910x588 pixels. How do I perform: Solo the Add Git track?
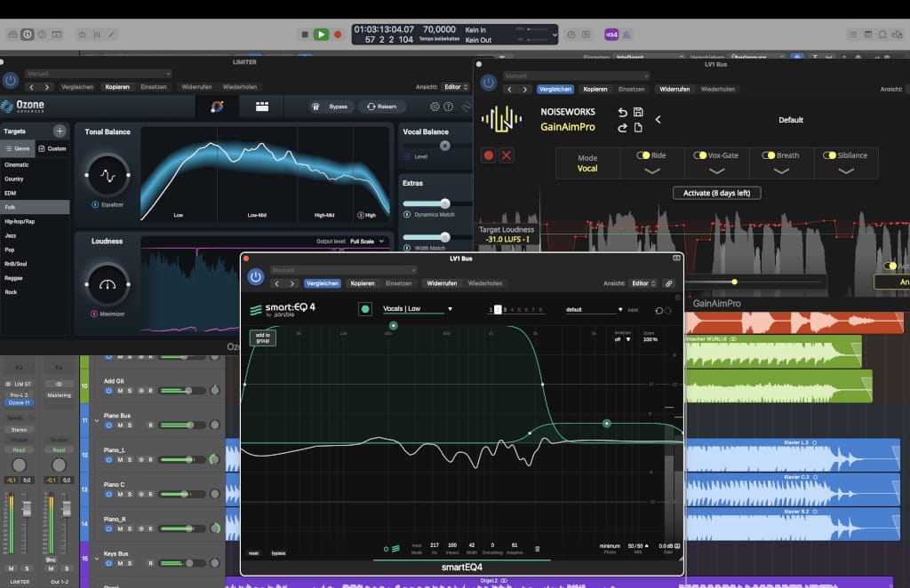[x=130, y=391]
